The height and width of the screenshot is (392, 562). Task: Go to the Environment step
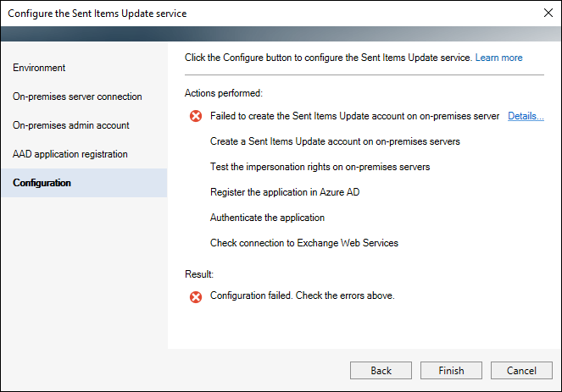click(x=39, y=68)
